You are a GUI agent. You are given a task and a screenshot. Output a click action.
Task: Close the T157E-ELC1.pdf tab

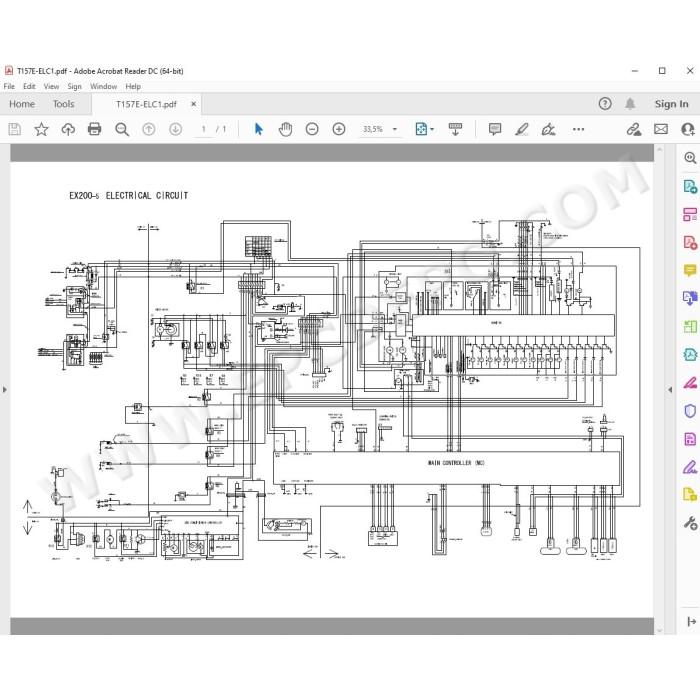click(193, 104)
